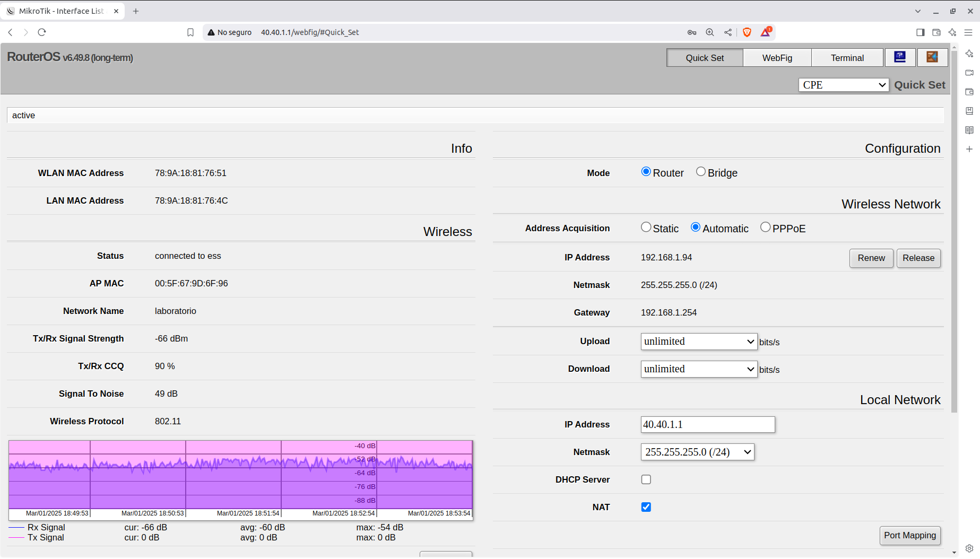Switch to Quick Set tab
The image size is (980, 559).
pyautogui.click(x=705, y=58)
